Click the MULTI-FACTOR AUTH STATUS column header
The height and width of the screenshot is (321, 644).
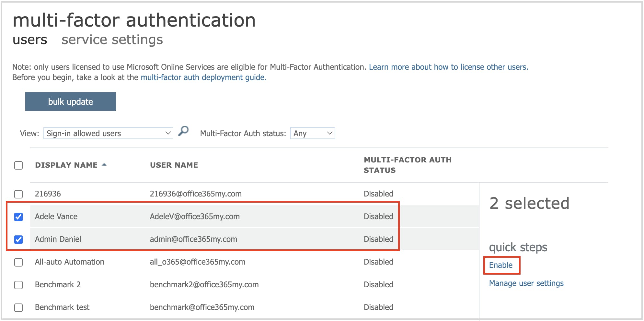(x=408, y=165)
